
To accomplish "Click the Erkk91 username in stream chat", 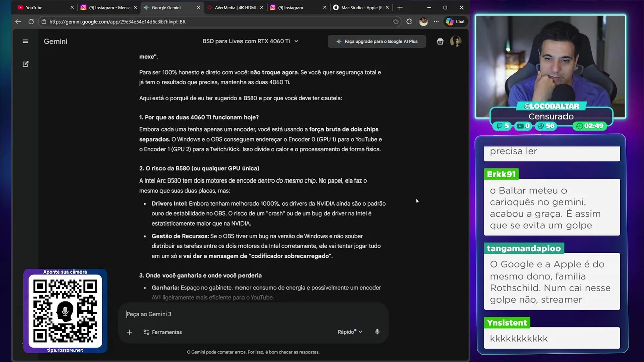I will click(x=501, y=174).
